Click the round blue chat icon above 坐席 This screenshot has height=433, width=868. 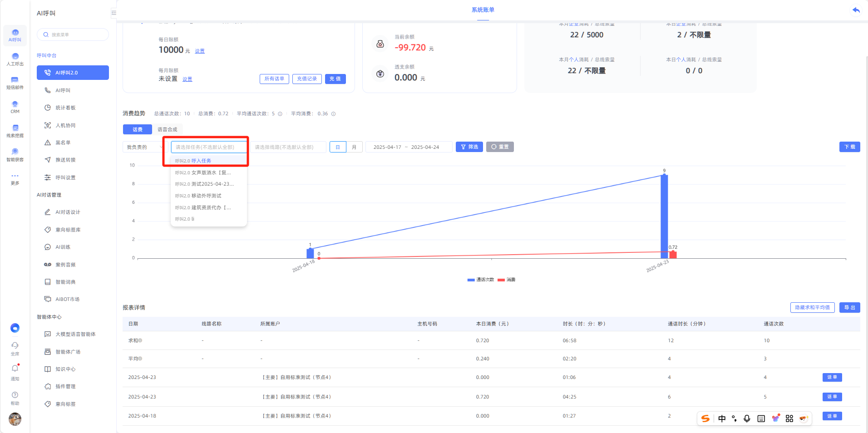(x=15, y=328)
